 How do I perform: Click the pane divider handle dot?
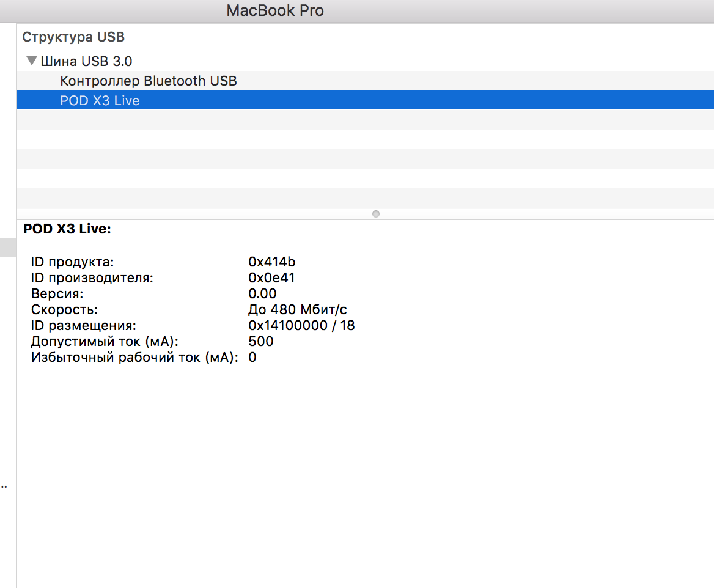(x=376, y=214)
